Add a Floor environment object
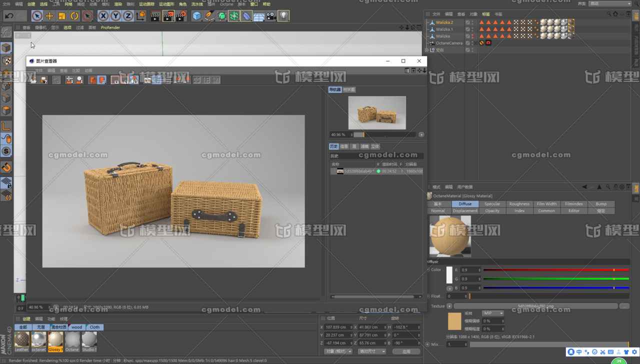Viewport: 640px width, 364px height. [259, 16]
